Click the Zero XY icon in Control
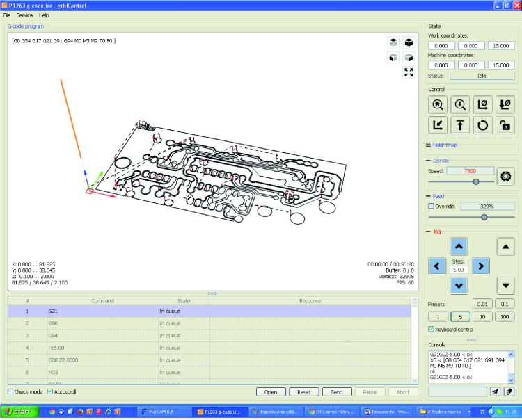Screen dimensions: 522x420 pyautogui.click(x=482, y=105)
